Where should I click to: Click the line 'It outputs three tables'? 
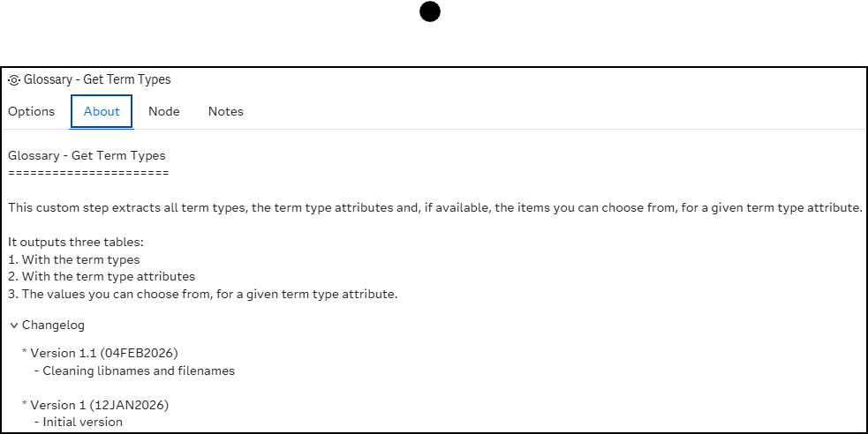76,243
